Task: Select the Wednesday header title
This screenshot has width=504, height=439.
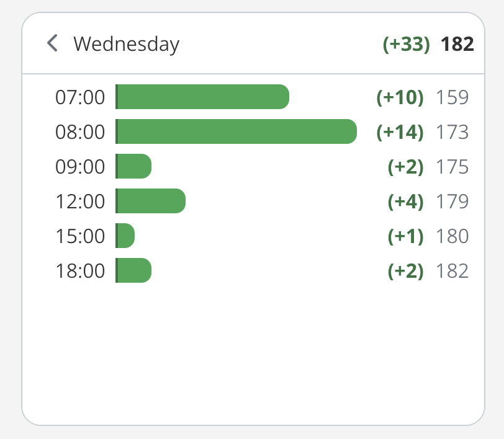Action: 126,44
